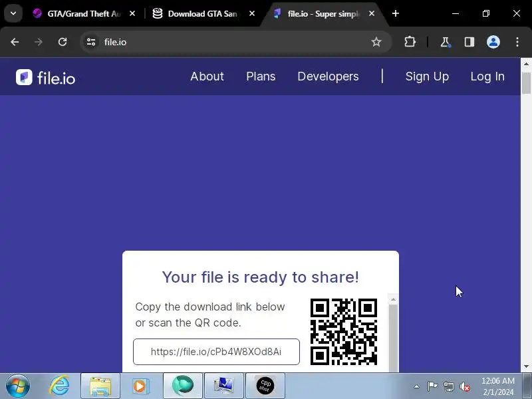Open Windows Media Player from taskbar
532x399 pixels.
pos(140,386)
